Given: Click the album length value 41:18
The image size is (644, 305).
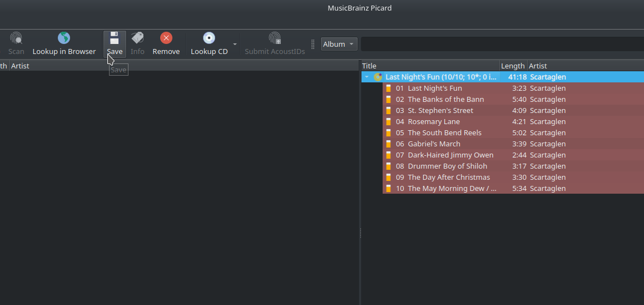Looking at the screenshot, I should point(517,77).
